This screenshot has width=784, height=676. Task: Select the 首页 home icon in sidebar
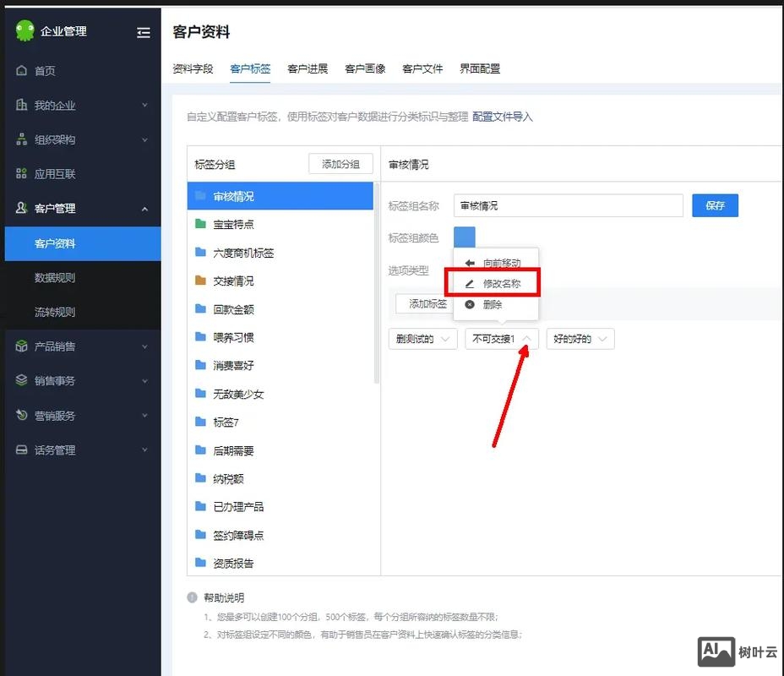[22, 71]
